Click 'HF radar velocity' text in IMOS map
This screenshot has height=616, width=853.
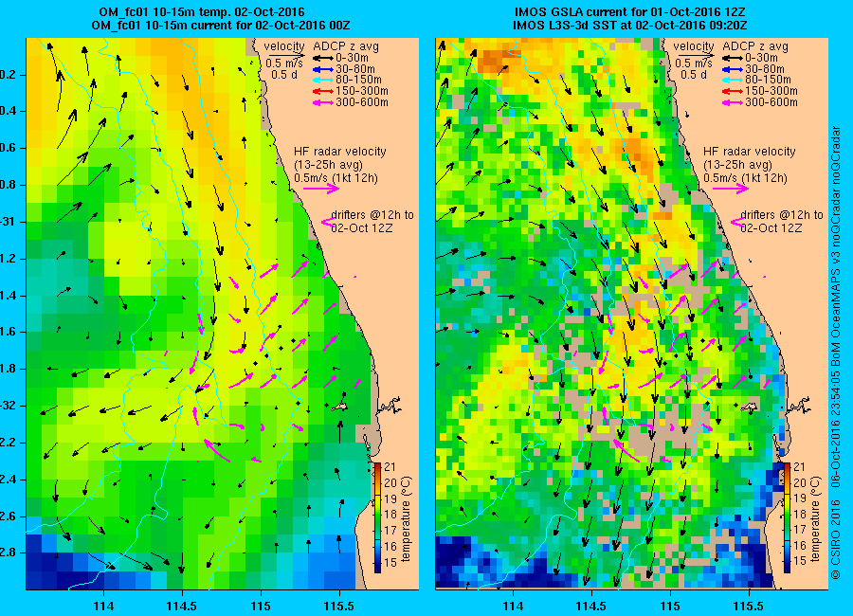click(750, 152)
